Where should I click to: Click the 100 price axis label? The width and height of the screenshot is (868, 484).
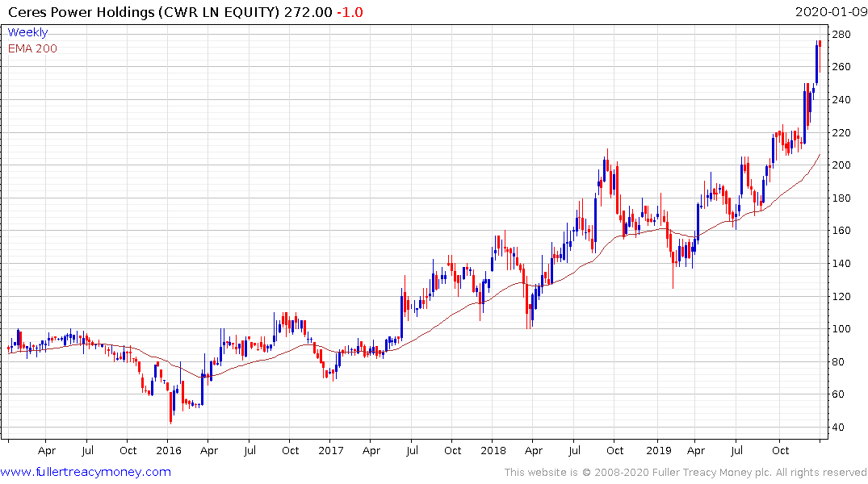pos(841,329)
